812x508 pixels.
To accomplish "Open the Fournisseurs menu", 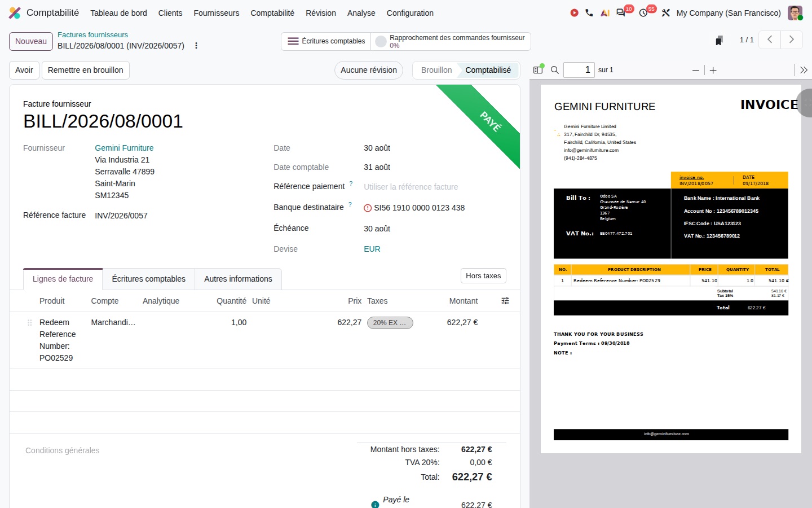I will [x=217, y=12].
